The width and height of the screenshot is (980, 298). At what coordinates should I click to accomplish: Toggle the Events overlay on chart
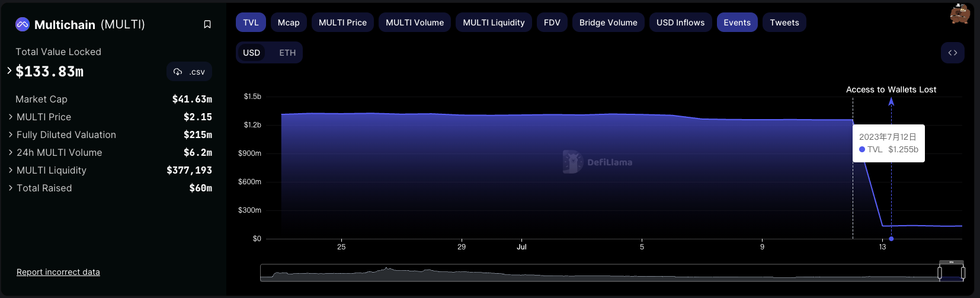pos(737,23)
